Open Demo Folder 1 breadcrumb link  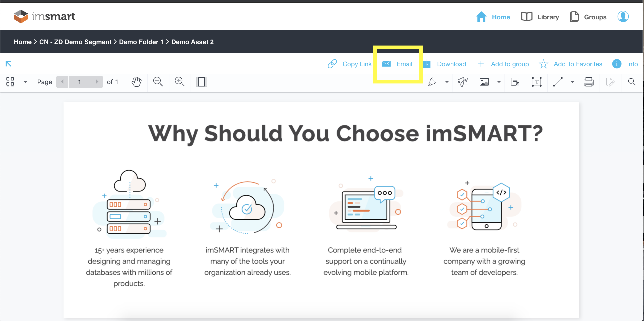141,42
